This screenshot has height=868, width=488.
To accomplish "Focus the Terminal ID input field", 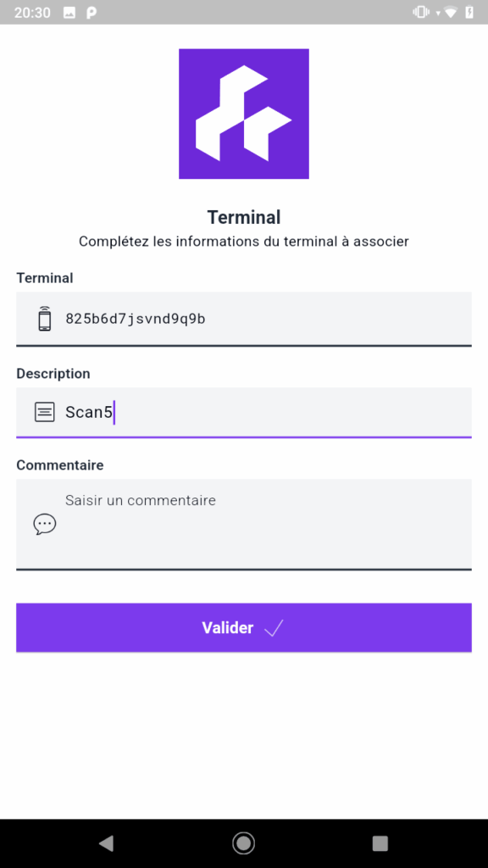I will point(243,319).
